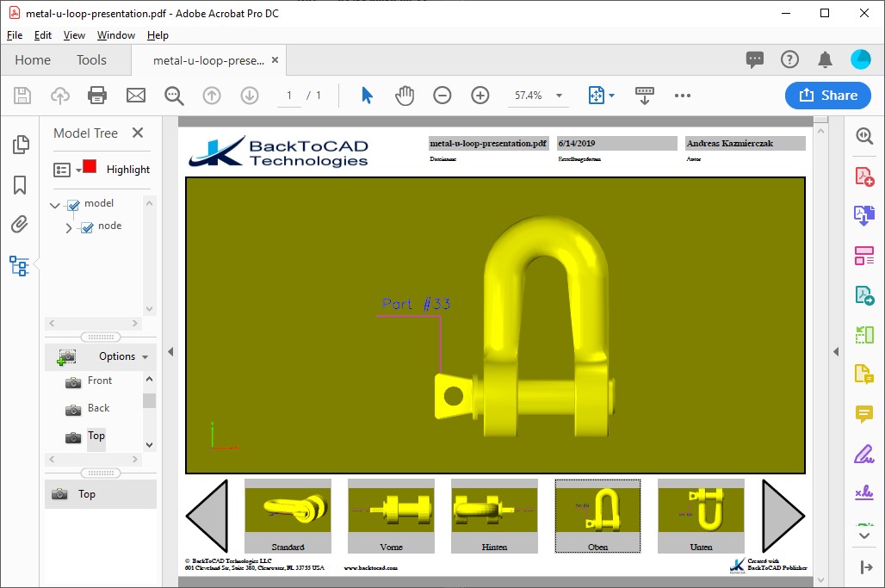
Task: Open Help question mark icon
Action: [x=789, y=59]
